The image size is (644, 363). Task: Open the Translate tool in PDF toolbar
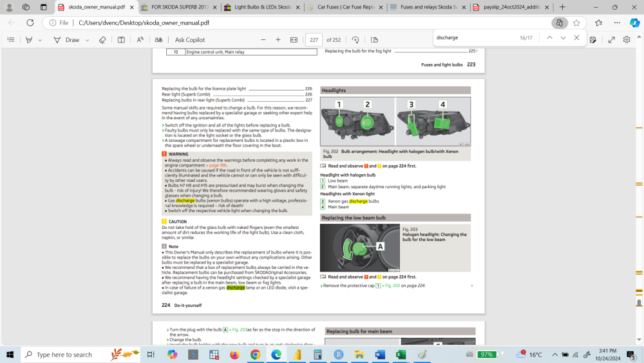(x=158, y=40)
